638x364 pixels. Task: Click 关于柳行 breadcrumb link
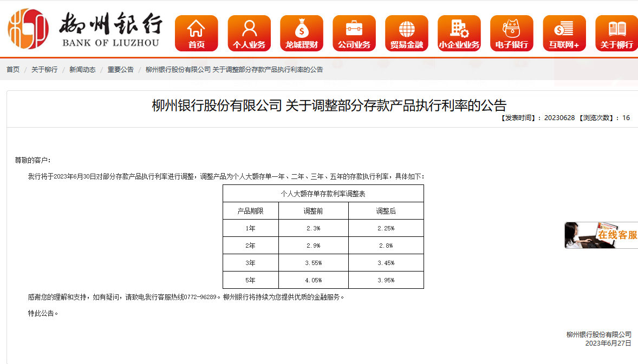pos(44,70)
